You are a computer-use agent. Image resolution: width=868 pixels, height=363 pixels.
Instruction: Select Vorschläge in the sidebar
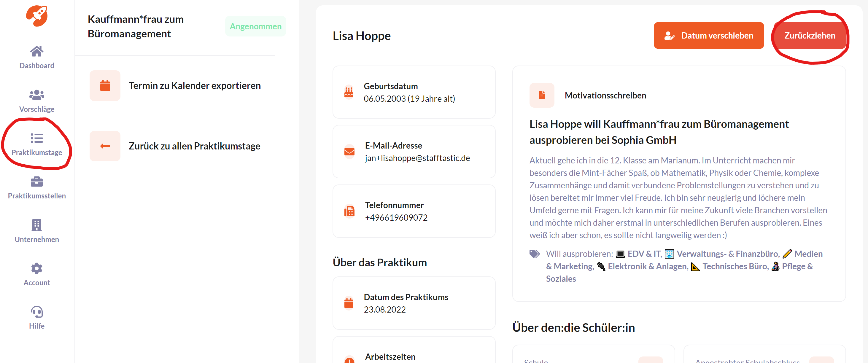coord(37,109)
